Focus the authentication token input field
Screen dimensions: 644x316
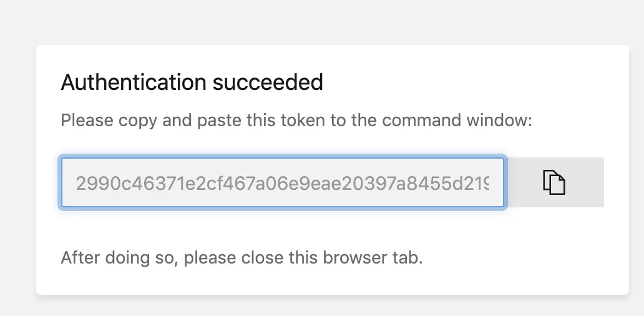point(282,182)
